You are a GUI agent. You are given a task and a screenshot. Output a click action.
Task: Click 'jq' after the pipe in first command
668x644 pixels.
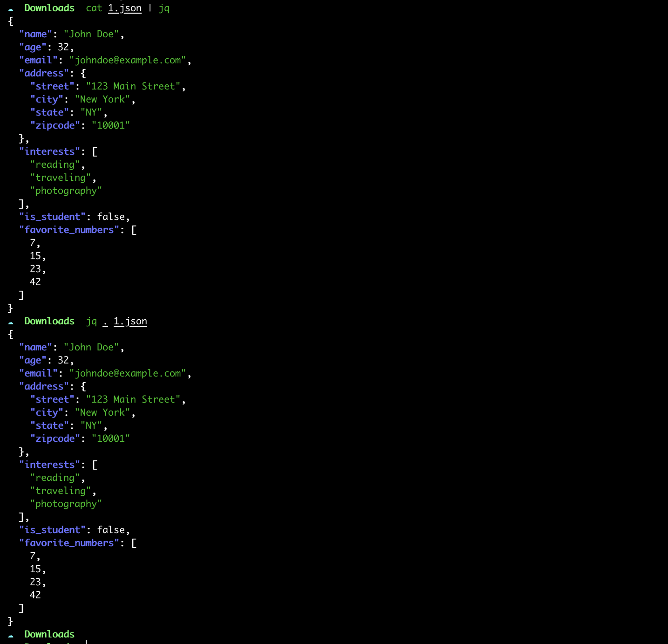click(x=164, y=8)
